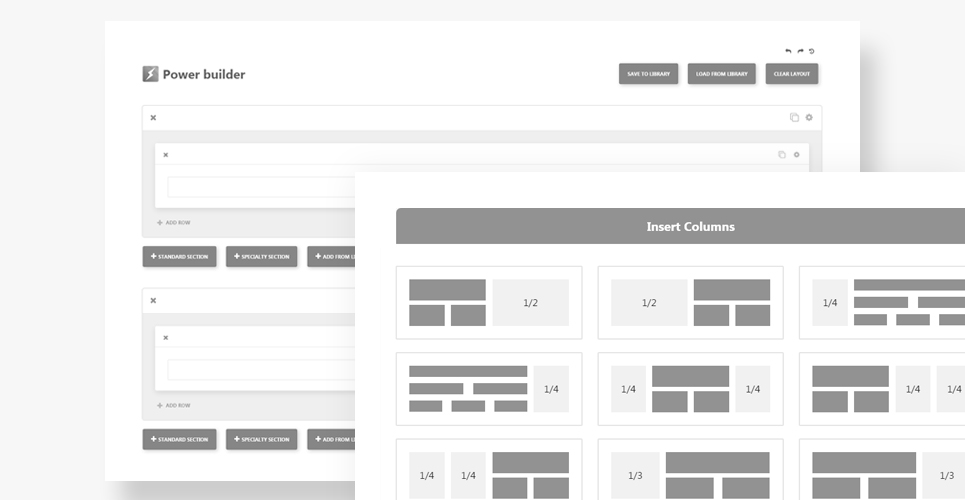Open the first section's settings gear

(x=809, y=118)
